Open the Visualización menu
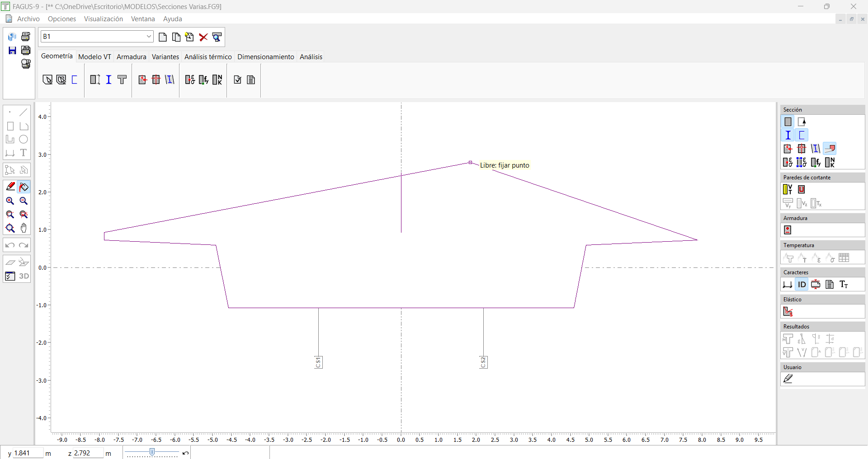 (x=103, y=19)
